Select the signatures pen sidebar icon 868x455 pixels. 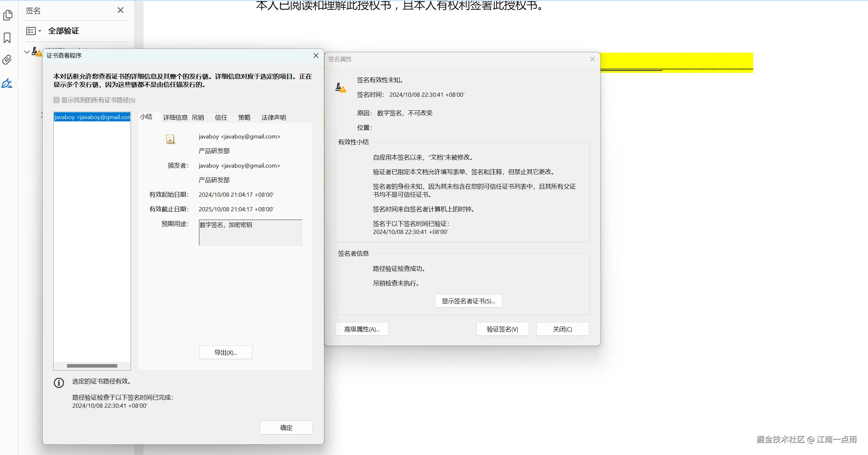click(x=7, y=83)
